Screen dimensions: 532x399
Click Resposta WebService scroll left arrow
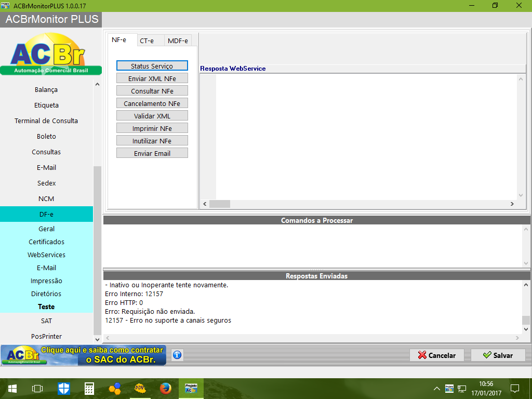(x=205, y=204)
